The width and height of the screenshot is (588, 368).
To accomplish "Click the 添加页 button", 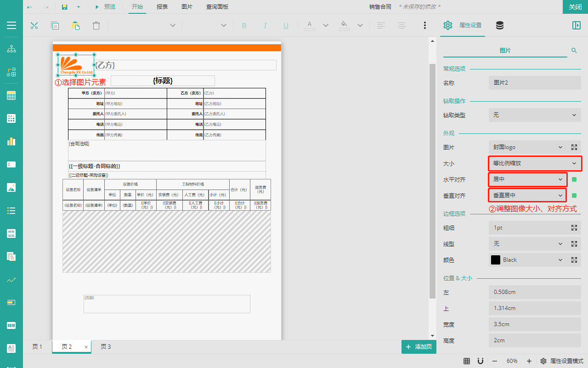I will (x=418, y=347).
